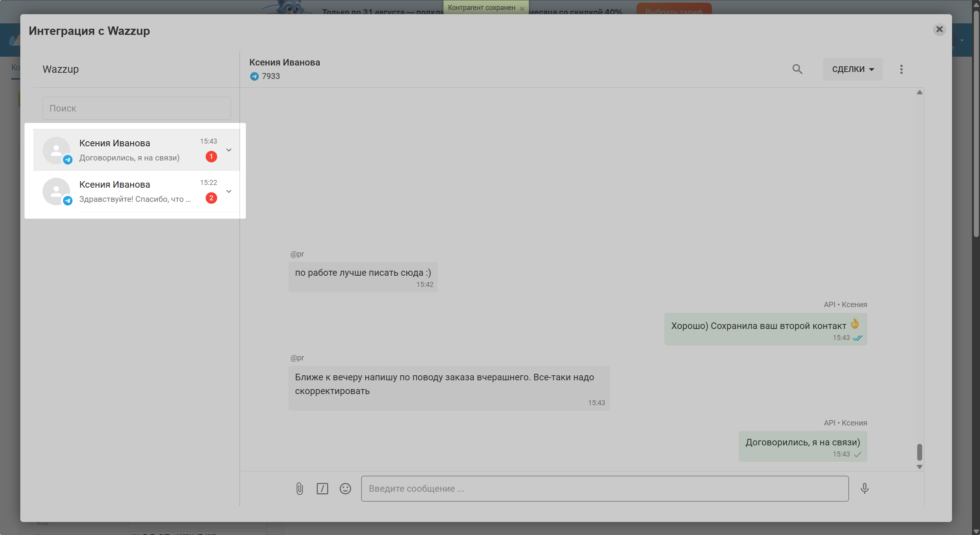Open message templates slash icon
Screen dimensions: 980x535
point(322,489)
